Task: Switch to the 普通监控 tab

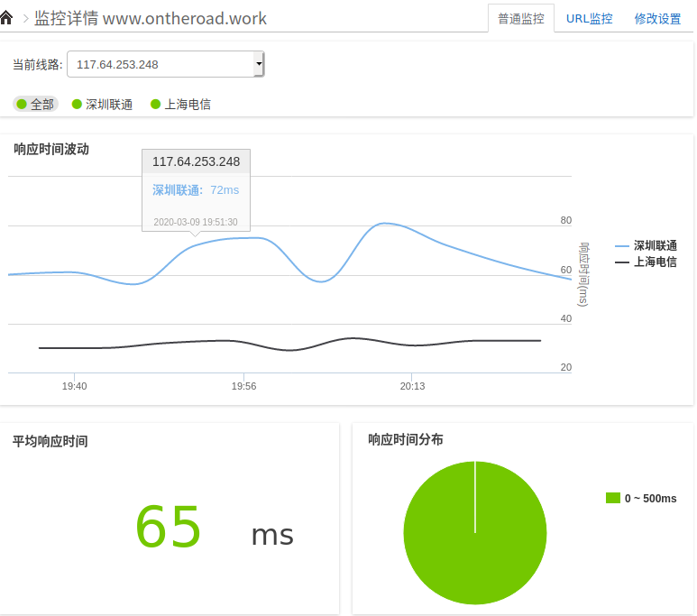Action: pyautogui.click(x=521, y=18)
